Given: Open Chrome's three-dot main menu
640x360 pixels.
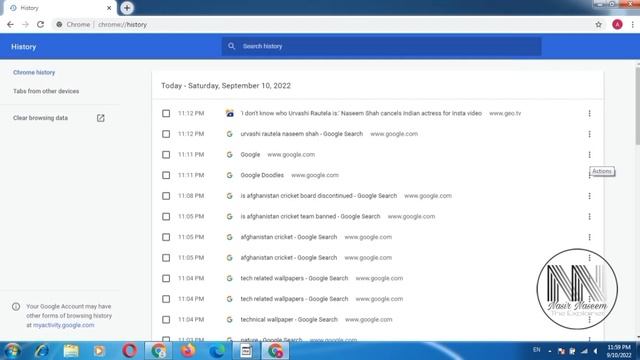Looking at the screenshot, I should (x=633, y=24).
